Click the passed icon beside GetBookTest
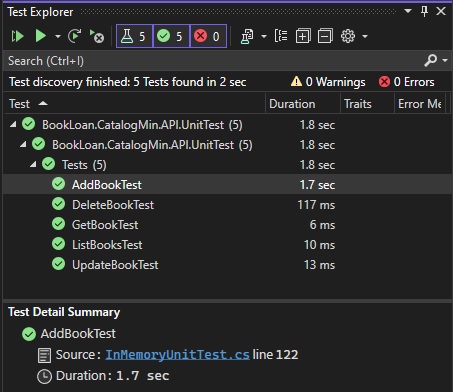Viewport: 453px width, 392px height. click(59, 224)
